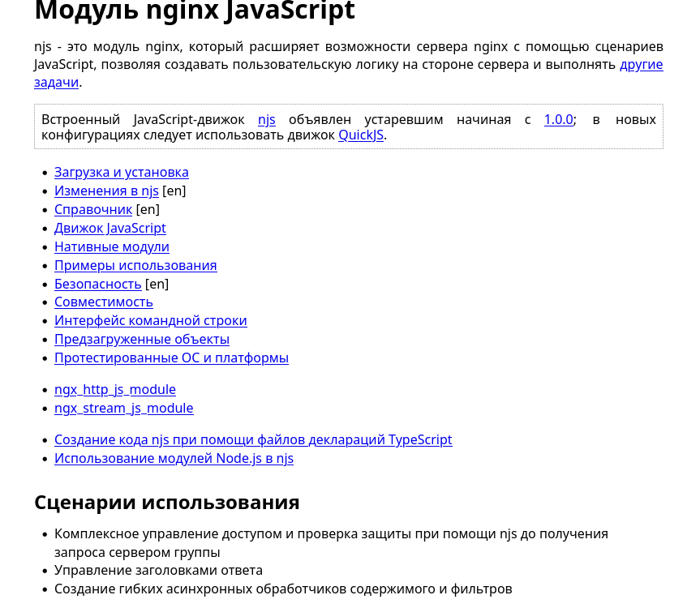Click the "Модуль nginx JavaScript" page heading
Image resolution: width=700 pixels, height=608 pixels.
pos(195,10)
